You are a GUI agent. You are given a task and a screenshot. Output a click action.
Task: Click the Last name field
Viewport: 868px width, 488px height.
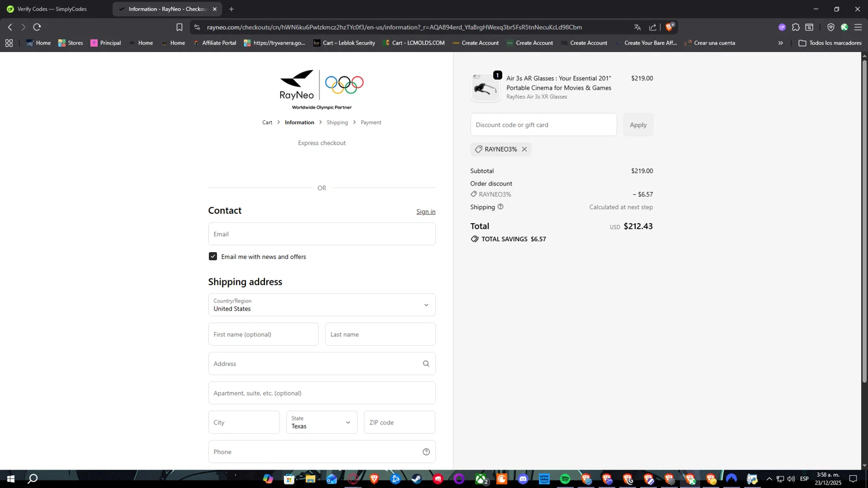click(x=380, y=334)
